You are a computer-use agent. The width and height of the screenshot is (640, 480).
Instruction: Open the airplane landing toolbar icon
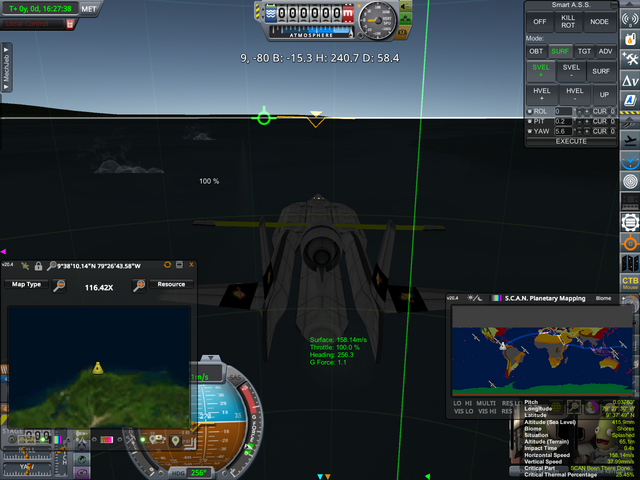pos(630,140)
